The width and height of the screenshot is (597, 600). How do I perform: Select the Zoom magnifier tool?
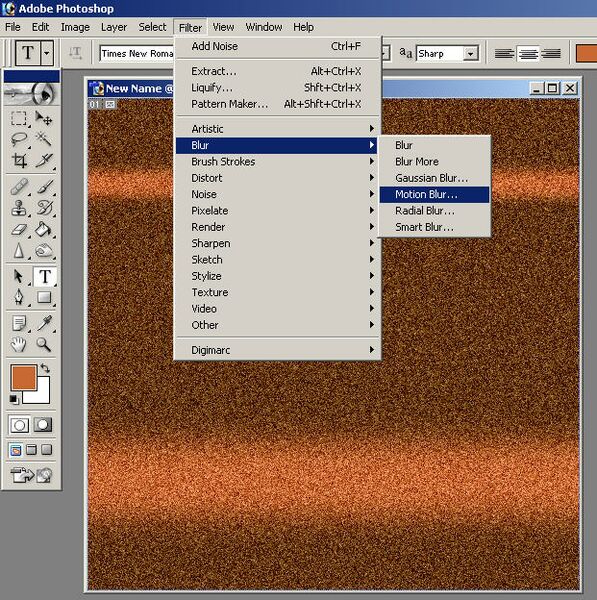coord(44,345)
